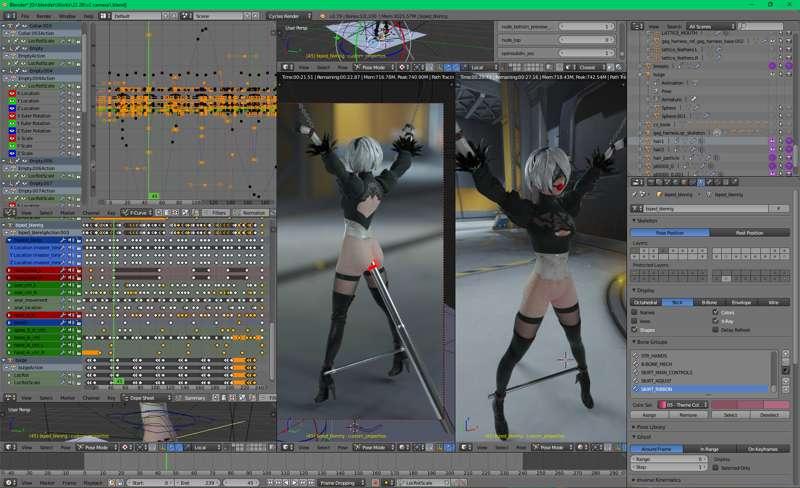
Task: Select B-Bone display type
Action: tap(709, 302)
